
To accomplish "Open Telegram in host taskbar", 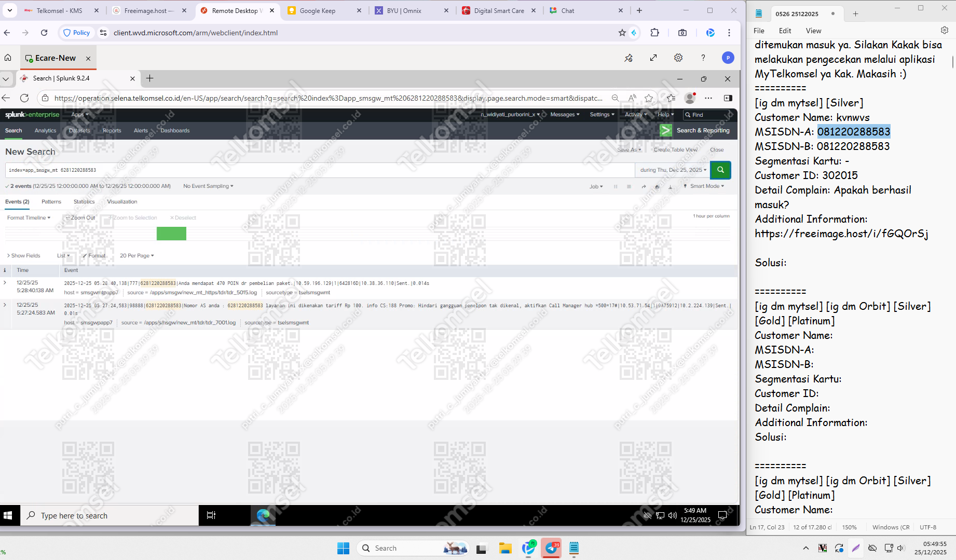I will tap(551, 548).
